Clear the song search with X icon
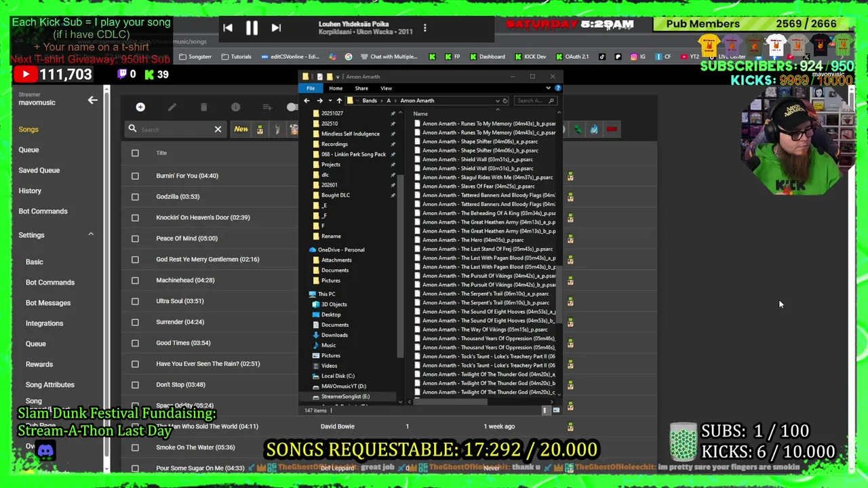 218,129
